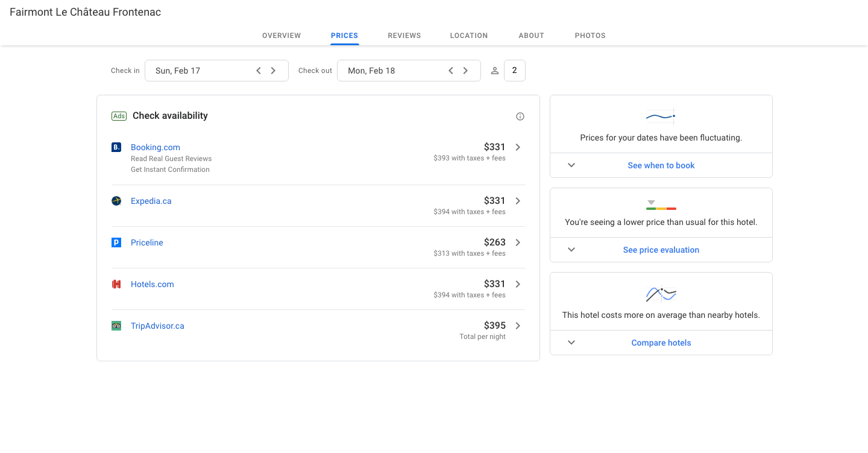Open TripAdvisor.ca offer via its arrow
Image resolution: width=868 pixels, height=453 pixels.
[518, 326]
